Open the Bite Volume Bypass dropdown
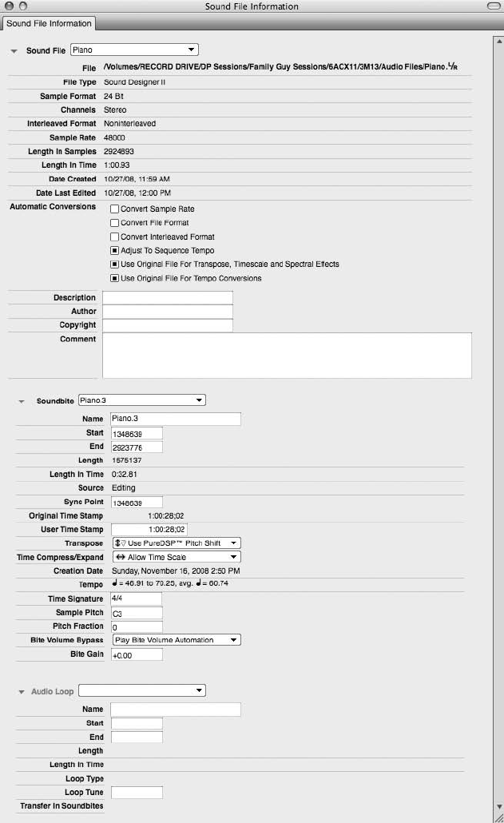Image resolution: width=504 pixels, height=823 pixels. click(177, 640)
